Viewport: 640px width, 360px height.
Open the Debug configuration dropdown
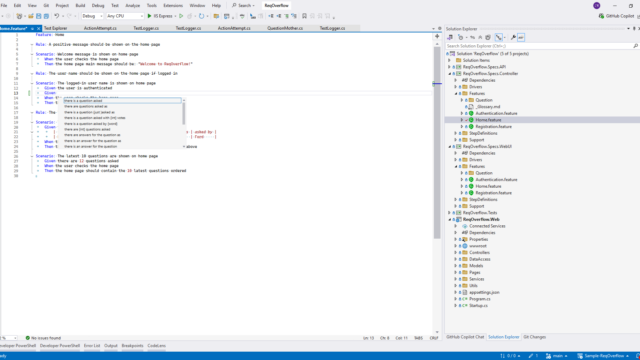pyautogui.click(x=92, y=16)
